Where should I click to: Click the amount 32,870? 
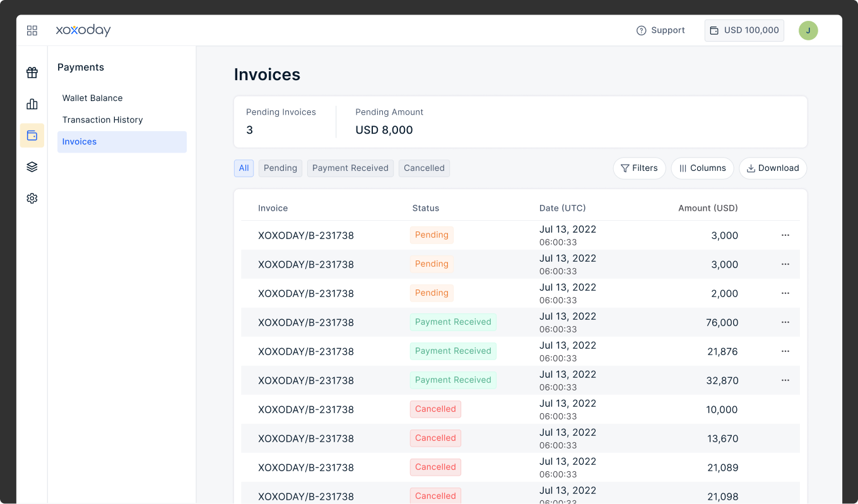(722, 380)
